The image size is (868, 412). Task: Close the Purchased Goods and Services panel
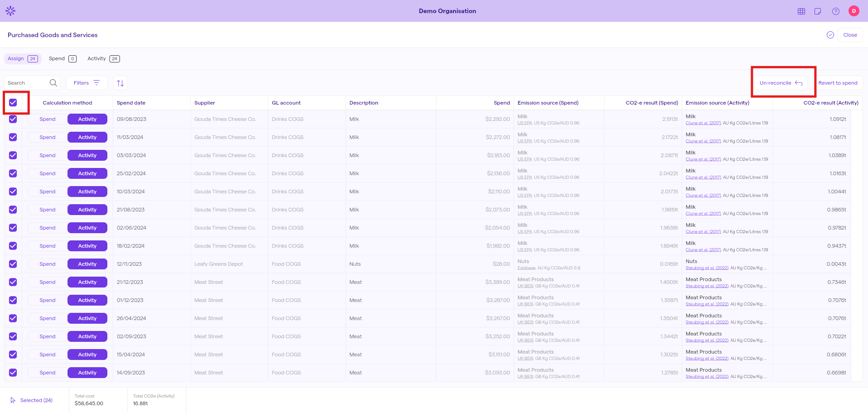(x=850, y=35)
